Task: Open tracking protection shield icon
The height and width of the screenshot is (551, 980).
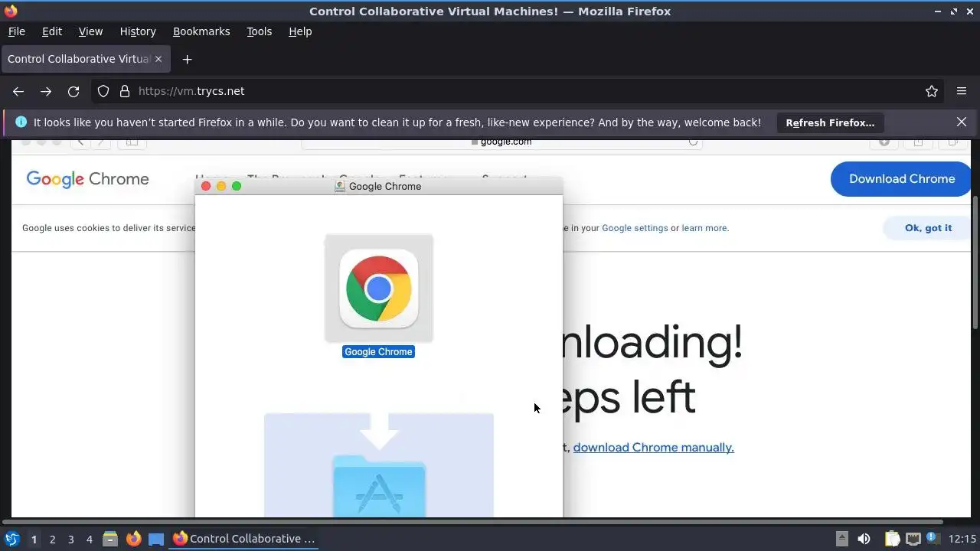Action: pos(103,91)
